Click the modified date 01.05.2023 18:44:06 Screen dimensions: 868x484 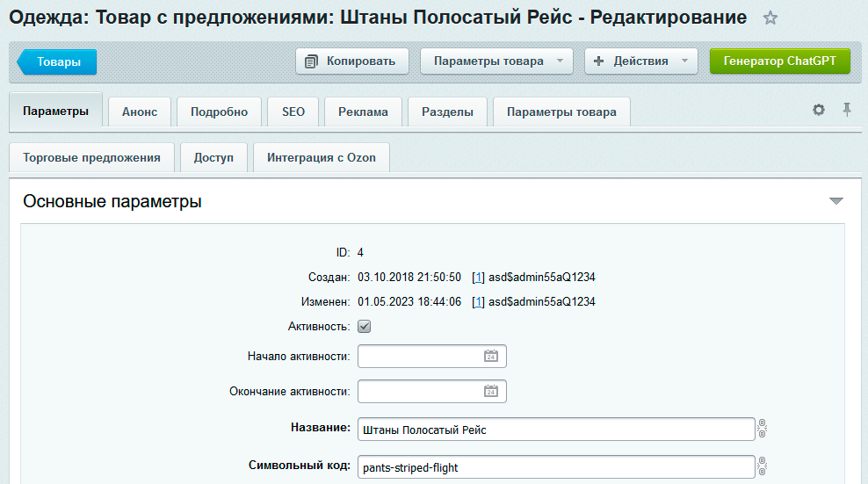[409, 302]
